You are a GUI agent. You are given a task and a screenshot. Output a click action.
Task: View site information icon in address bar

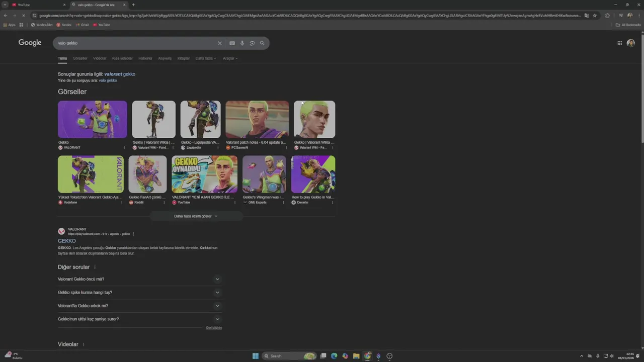tap(35, 16)
